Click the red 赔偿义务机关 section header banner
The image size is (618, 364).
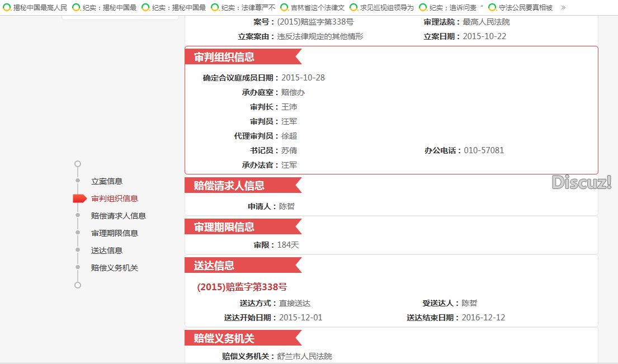(x=243, y=338)
